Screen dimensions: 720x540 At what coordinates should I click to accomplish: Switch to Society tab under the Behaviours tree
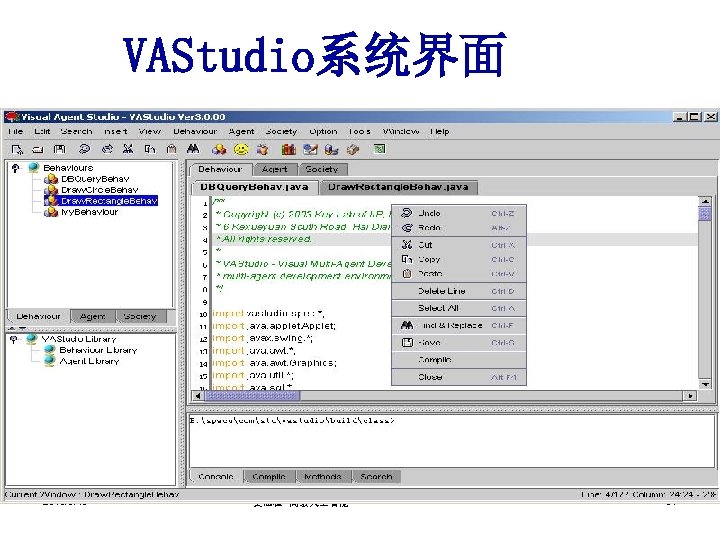140,316
